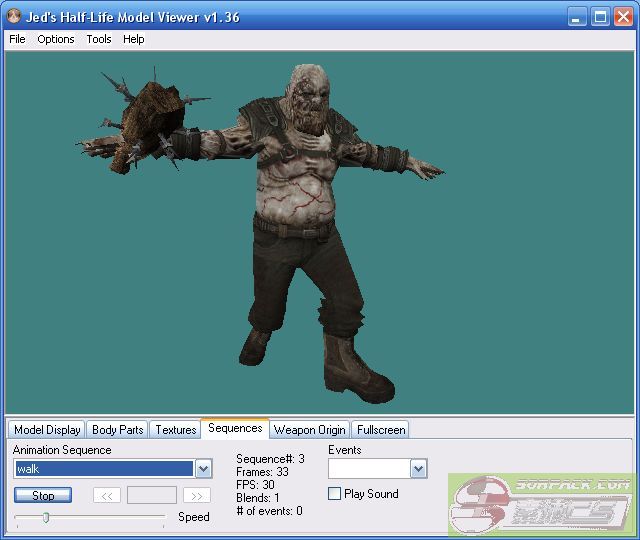Switch to the Model Display tab
The width and height of the screenshot is (640, 540).
[x=47, y=430]
